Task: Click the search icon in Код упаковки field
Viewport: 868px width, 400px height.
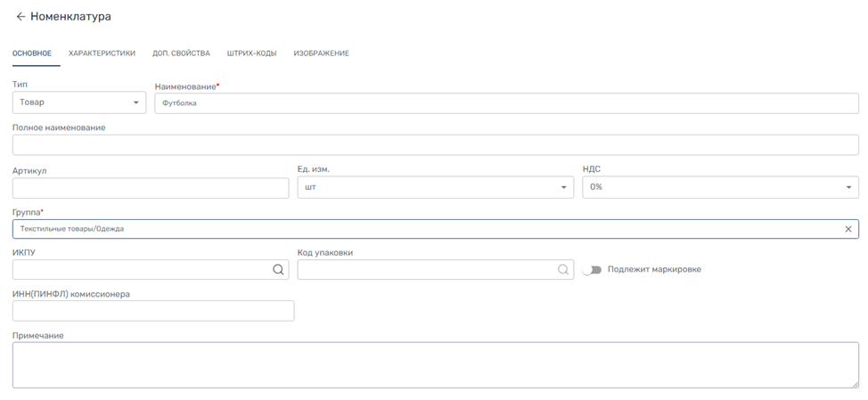Action: tap(563, 270)
